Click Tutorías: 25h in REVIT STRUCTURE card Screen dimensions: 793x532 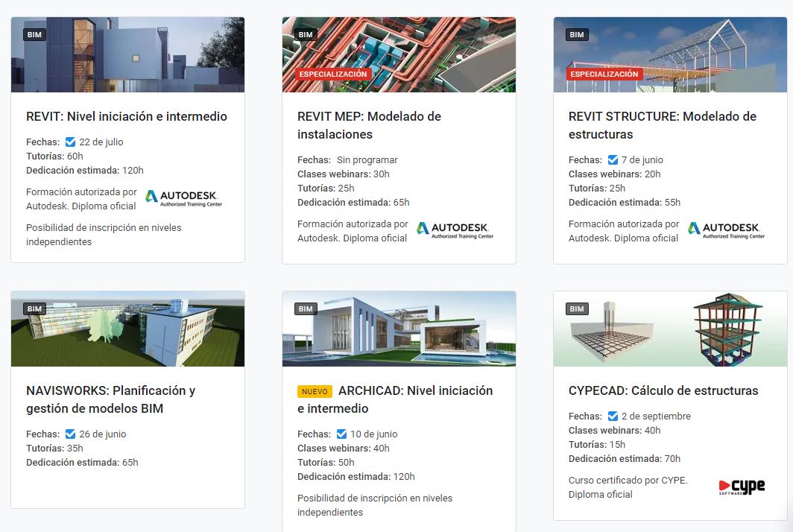[x=597, y=188]
